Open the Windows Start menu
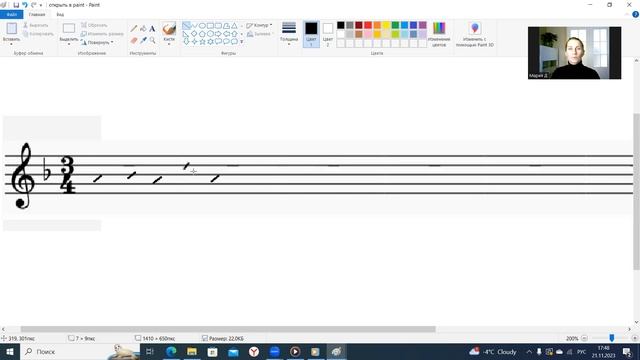 coord(10,351)
